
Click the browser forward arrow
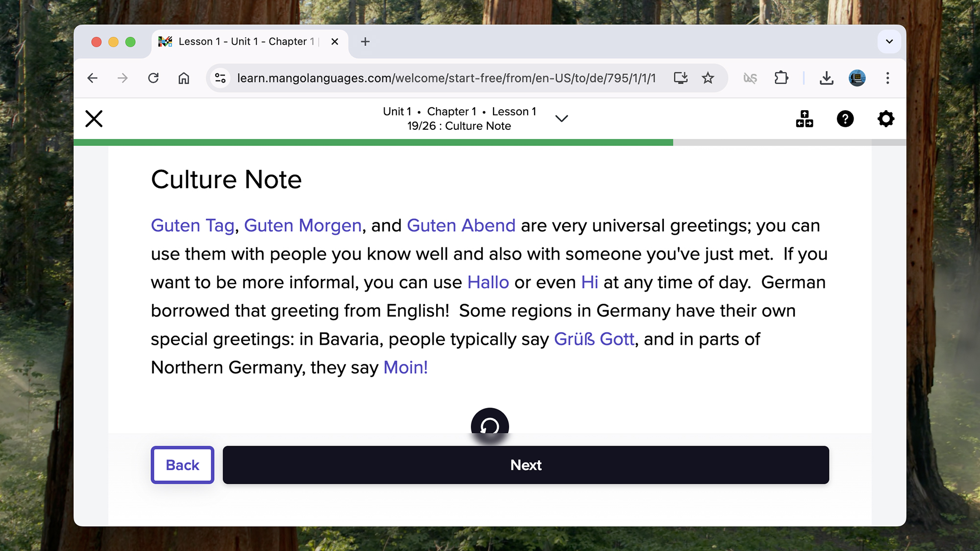(x=122, y=78)
